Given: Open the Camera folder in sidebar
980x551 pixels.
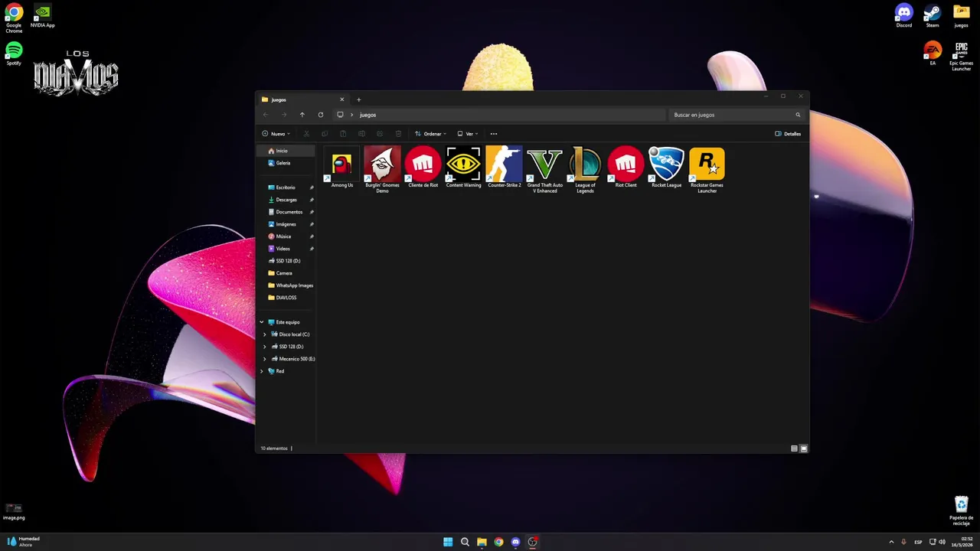Looking at the screenshot, I should (x=286, y=273).
